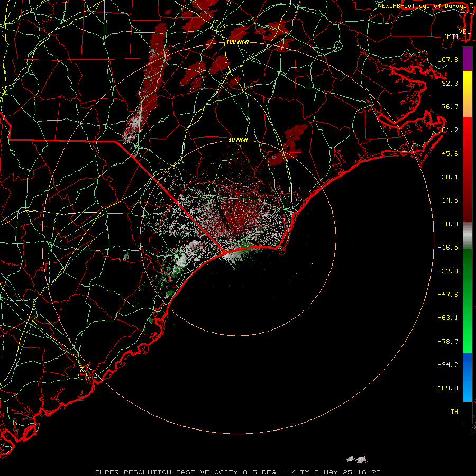
Task: Click the -47.6 velocity scale value
Action: tap(448, 295)
